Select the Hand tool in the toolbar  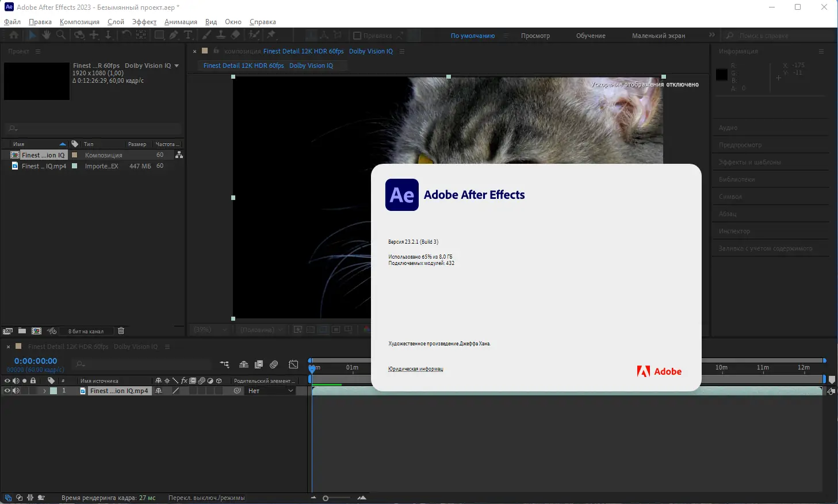tap(46, 35)
